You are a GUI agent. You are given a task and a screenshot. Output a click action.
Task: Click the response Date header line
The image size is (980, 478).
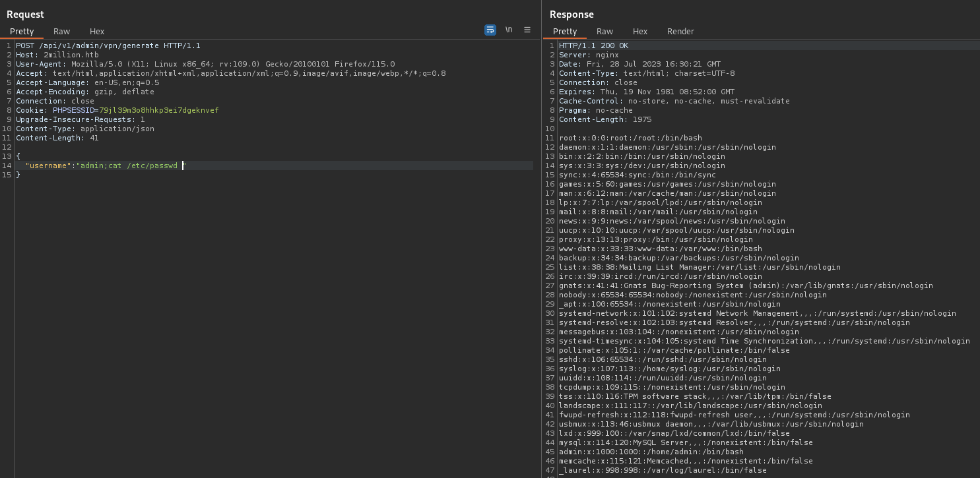pos(639,64)
